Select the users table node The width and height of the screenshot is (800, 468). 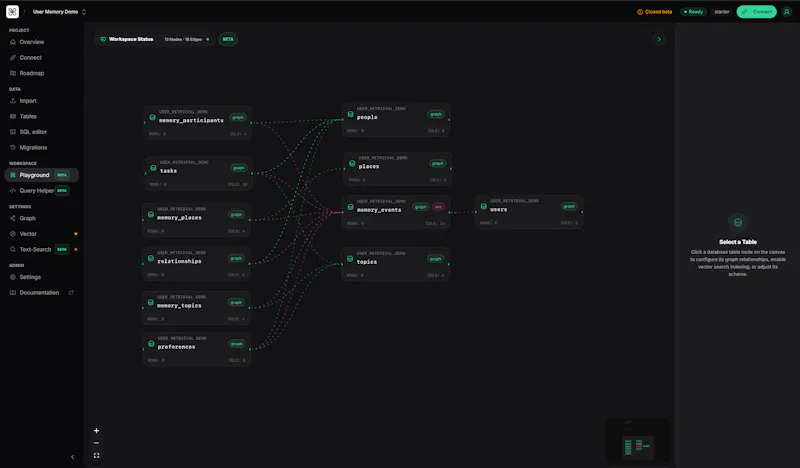click(x=529, y=212)
